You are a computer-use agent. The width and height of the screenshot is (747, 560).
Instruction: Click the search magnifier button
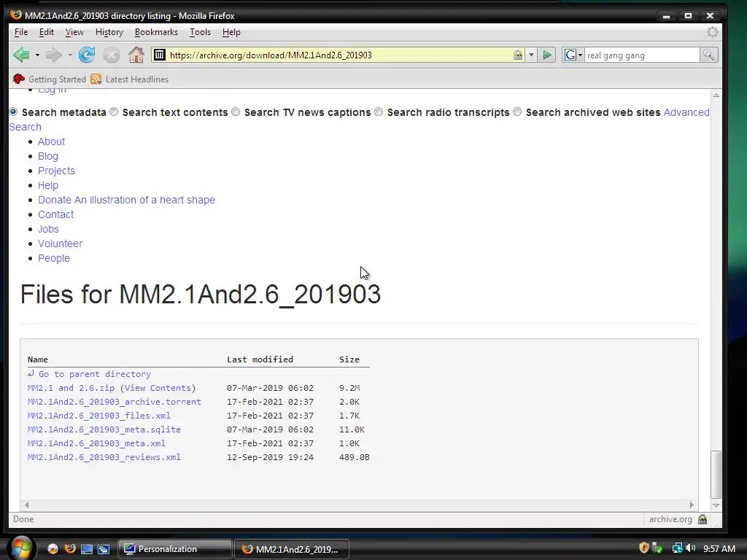[x=708, y=55]
